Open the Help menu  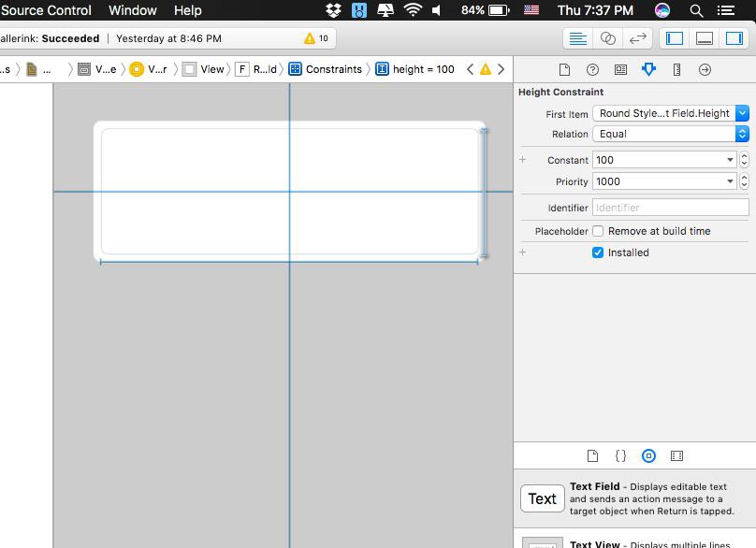(x=187, y=10)
